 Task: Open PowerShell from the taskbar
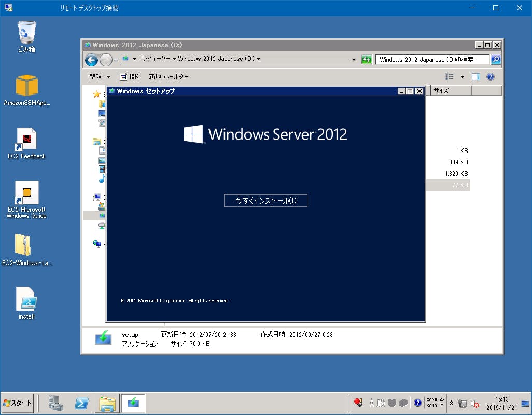(x=81, y=403)
